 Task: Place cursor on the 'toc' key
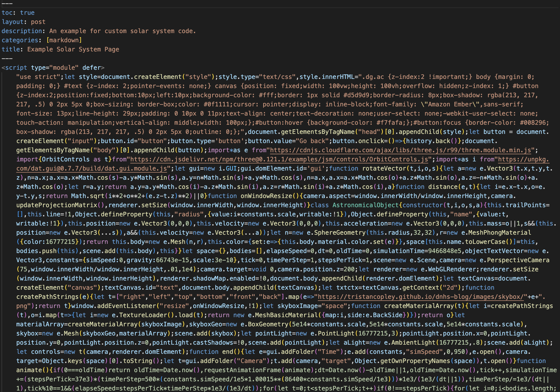click(x=7, y=13)
